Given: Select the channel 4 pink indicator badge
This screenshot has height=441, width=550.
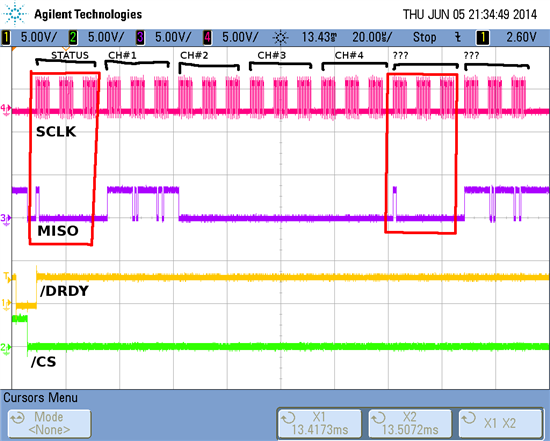Looking at the screenshot, I should click(x=207, y=38).
